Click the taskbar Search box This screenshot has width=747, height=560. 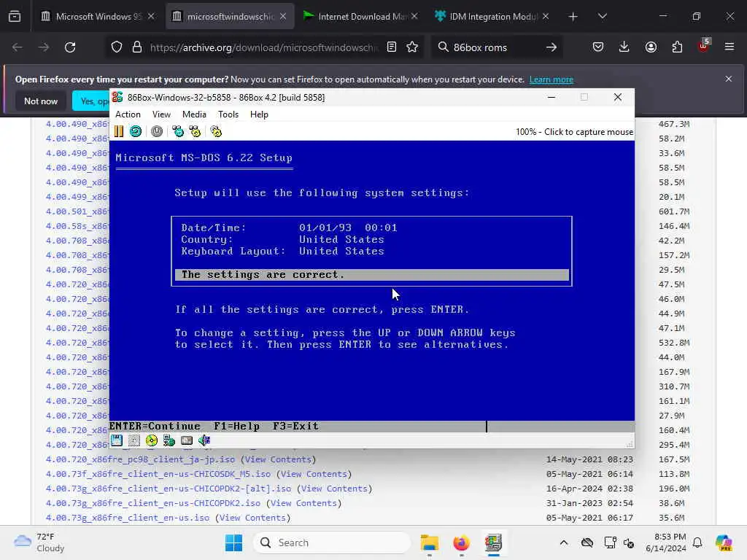tap(332, 542)
